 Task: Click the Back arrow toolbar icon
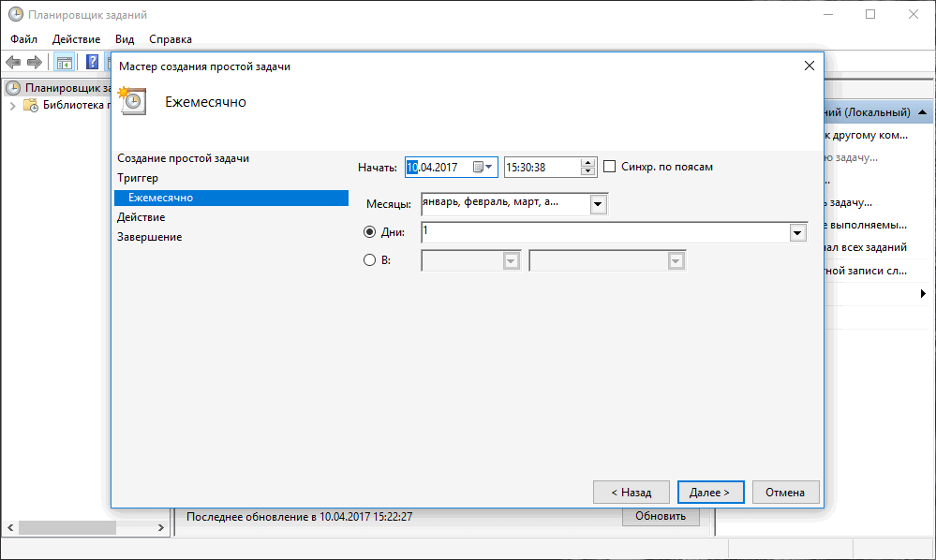coord(13,62)
